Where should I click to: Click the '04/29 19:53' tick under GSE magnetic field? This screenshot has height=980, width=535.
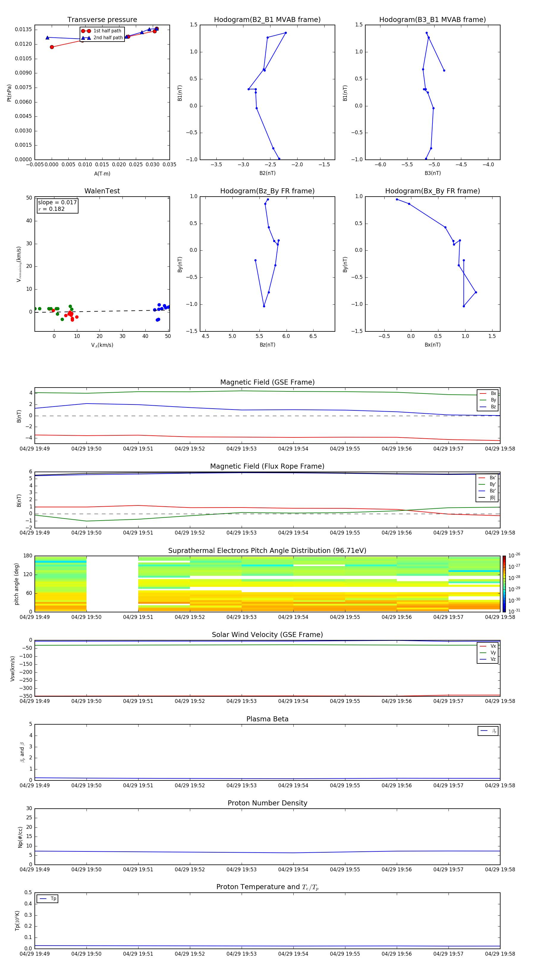[x=241, y=449]
